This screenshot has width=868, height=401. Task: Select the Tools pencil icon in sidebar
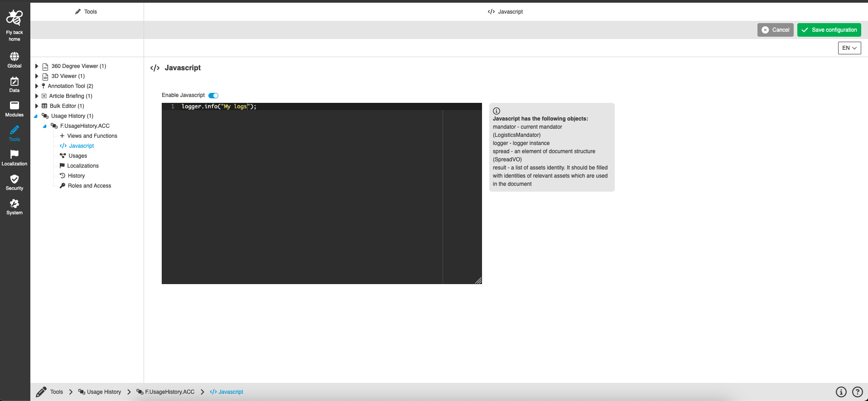14,130
